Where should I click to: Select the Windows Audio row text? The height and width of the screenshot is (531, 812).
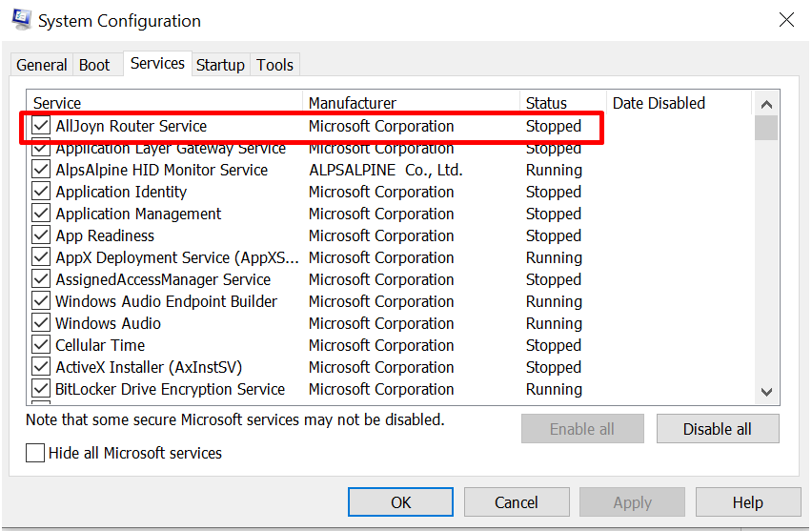pyautogui.click(x=108, y=323)
